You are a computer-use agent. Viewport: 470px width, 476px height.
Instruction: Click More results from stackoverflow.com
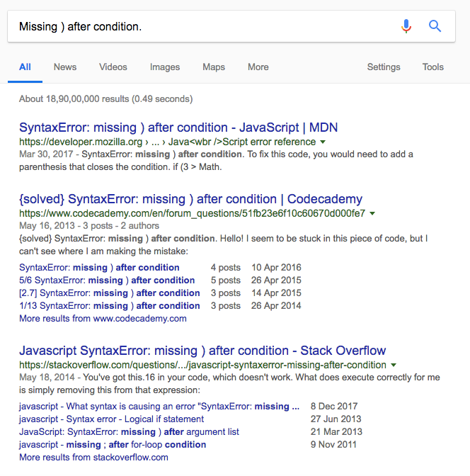pyautogui.click(x=93, y=458)
